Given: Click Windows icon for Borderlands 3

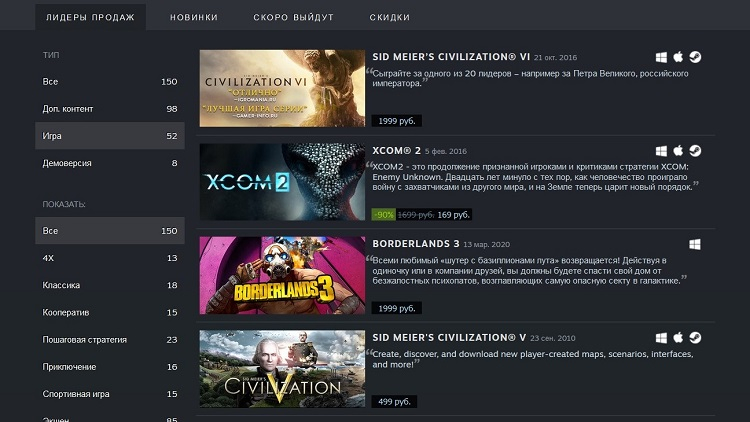Looking at the screenshot, I should click(x=695, y=244).
